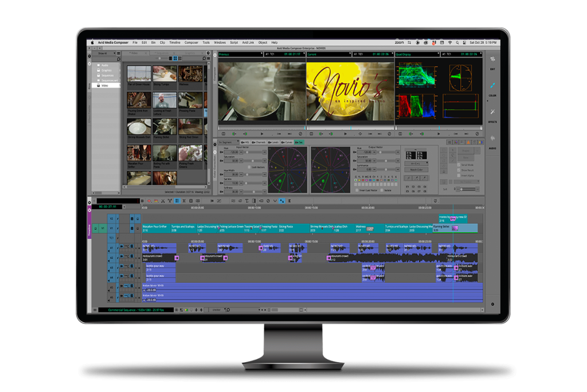Open the File menu
Screen dimensions: 587x392
tap(135, 42)
